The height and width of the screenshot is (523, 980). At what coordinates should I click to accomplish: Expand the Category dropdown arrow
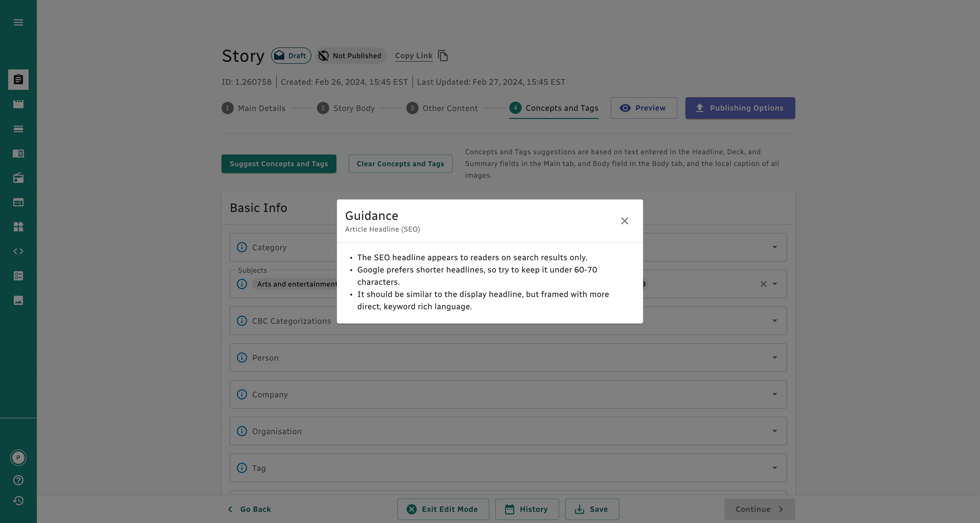tap(775, 247)
